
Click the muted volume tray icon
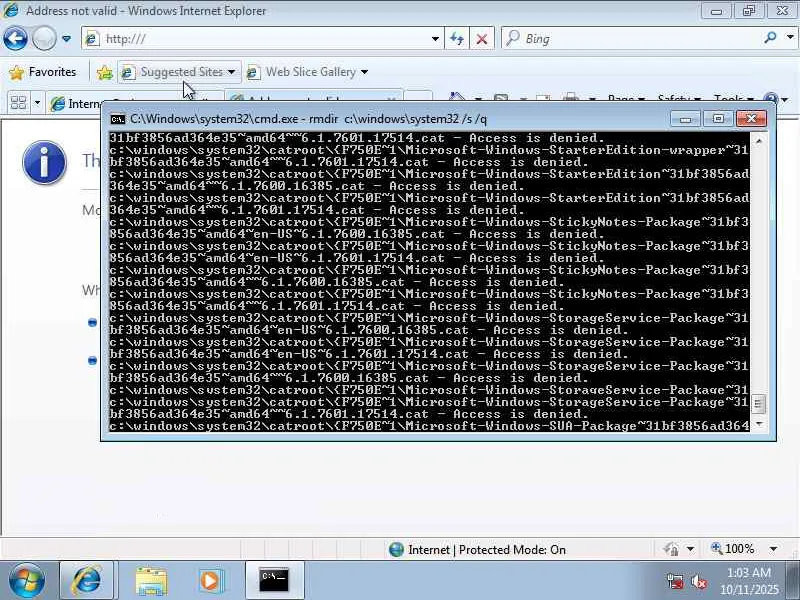click(698, 581)
